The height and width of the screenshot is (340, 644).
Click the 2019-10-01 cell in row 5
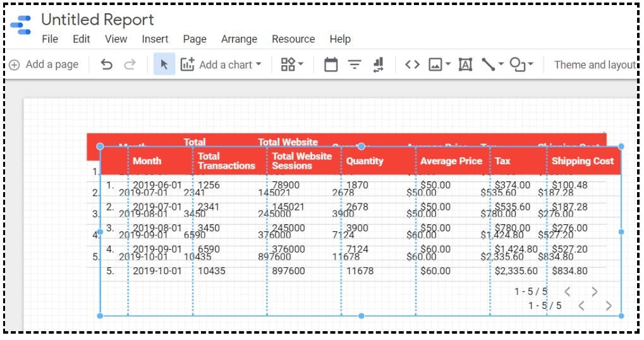[x=157, y=271]
